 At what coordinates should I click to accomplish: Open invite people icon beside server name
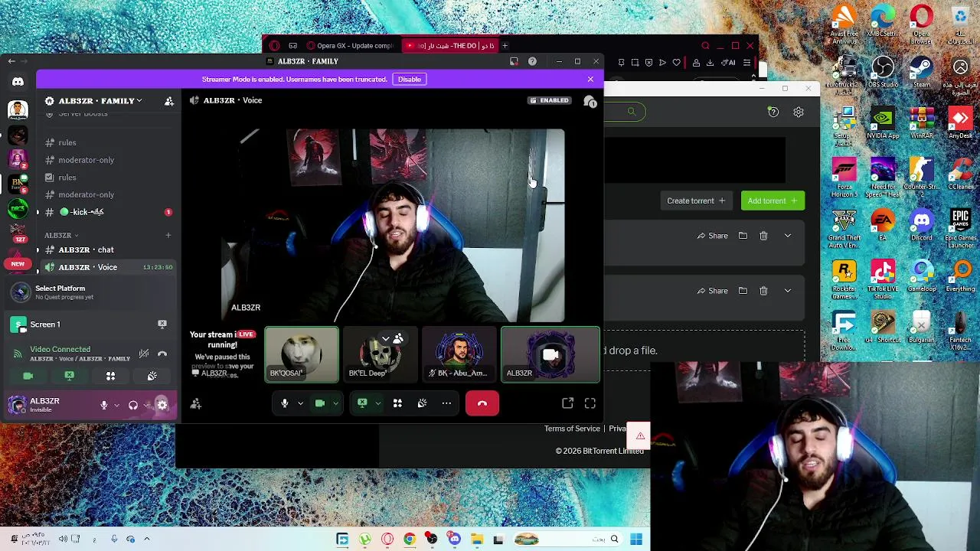(x=169, y=101)
